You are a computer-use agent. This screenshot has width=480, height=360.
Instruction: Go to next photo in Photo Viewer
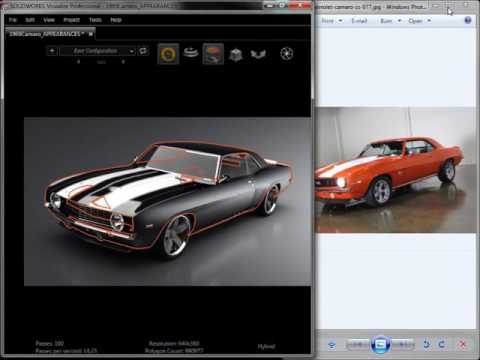[x=403, y=344]
